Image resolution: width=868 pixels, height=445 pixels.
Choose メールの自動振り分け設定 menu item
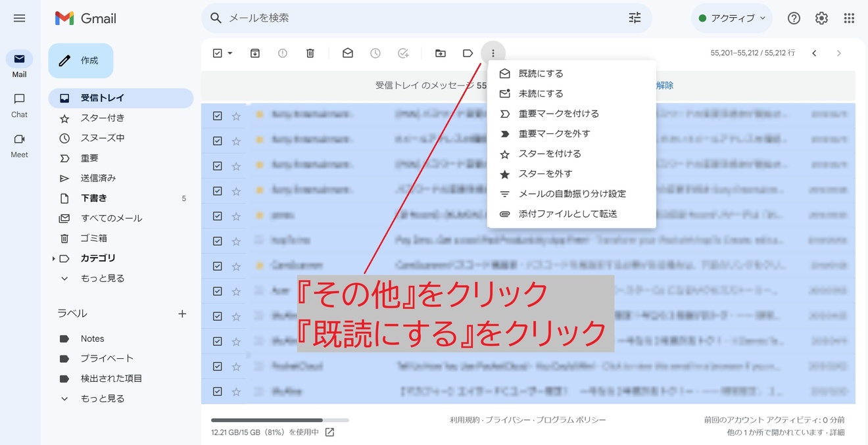pyautogui.click(x=571, y=194)
